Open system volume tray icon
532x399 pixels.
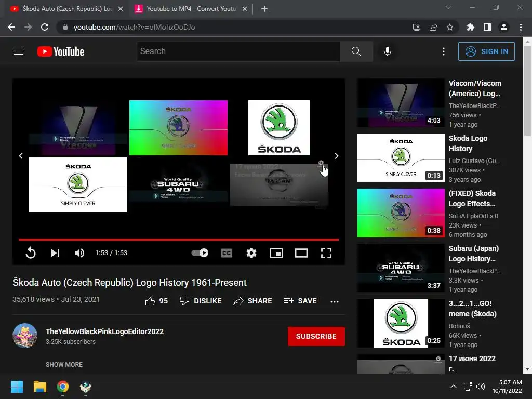pos(481,387)
